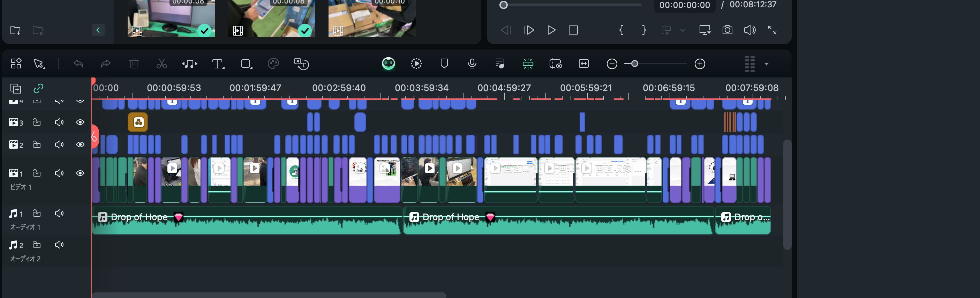980x298 pixels.
Task: Lock video track 3
Action: coord(37,122)
